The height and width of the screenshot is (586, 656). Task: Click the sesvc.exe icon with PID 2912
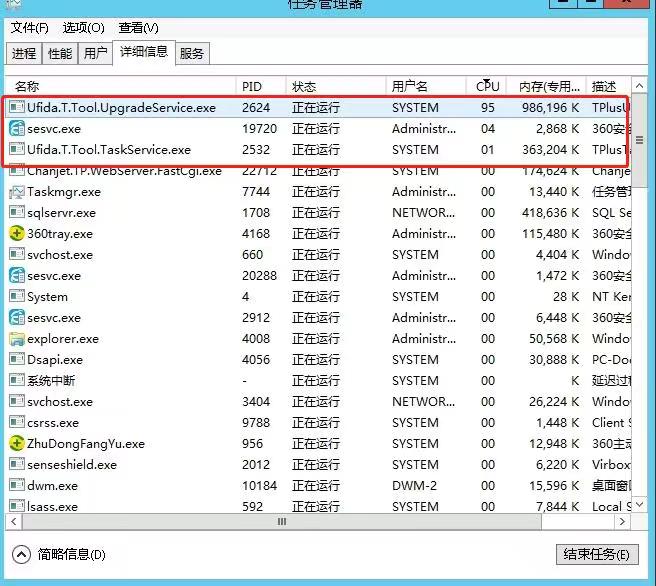pos(17,317)
